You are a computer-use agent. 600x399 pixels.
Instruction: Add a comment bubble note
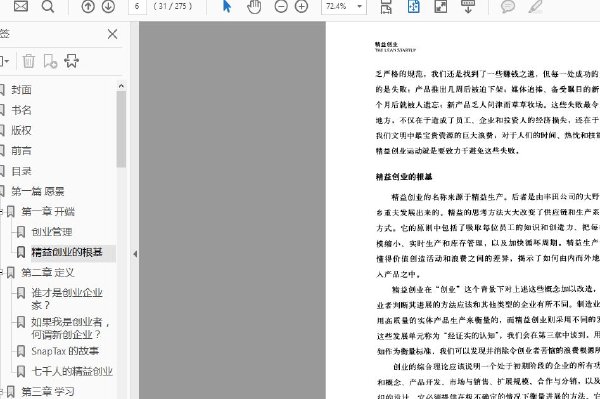[508, 7]
